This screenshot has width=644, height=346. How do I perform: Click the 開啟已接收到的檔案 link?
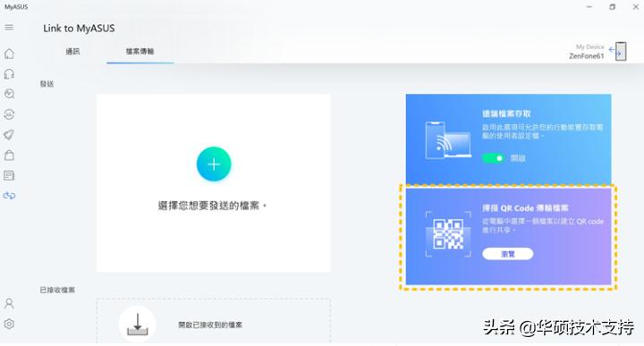[x=210, y=325]
